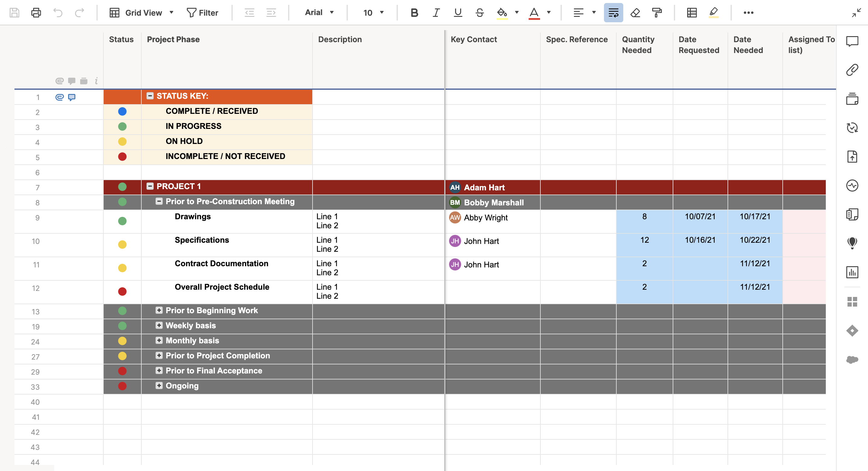Click the Print icon in toolbar
Image resolution: width=868 pixels, height=471 pixels.
point(36,13)
